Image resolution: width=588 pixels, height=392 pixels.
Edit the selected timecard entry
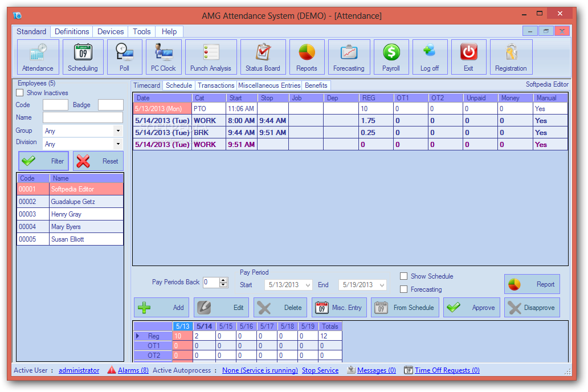pyautogui.click(x=221, y=308)
